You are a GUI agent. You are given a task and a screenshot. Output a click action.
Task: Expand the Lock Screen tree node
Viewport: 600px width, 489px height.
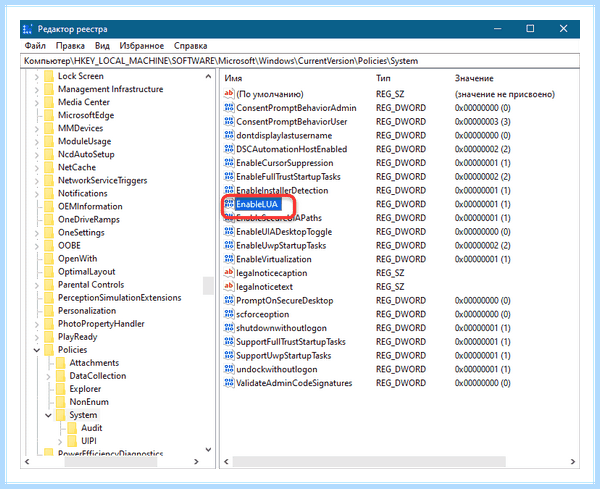click(36, 77)
